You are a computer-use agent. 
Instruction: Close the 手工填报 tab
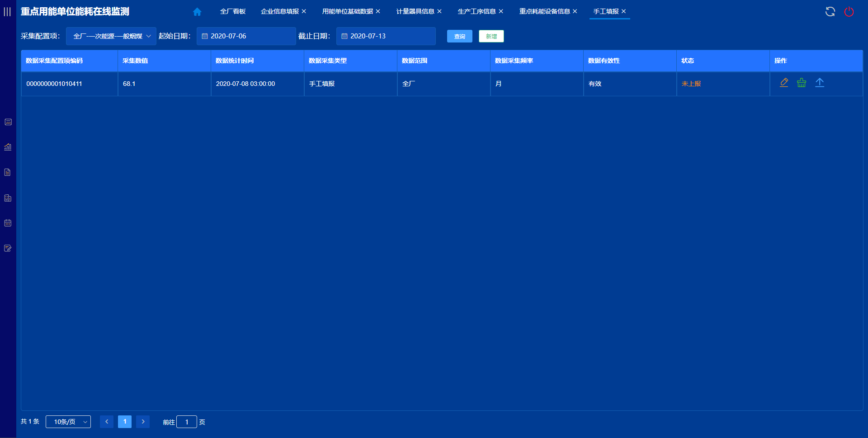tap(624, 11)
